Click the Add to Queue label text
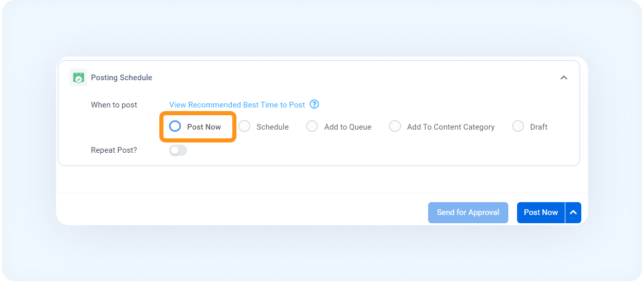 [x=348, y=127]
